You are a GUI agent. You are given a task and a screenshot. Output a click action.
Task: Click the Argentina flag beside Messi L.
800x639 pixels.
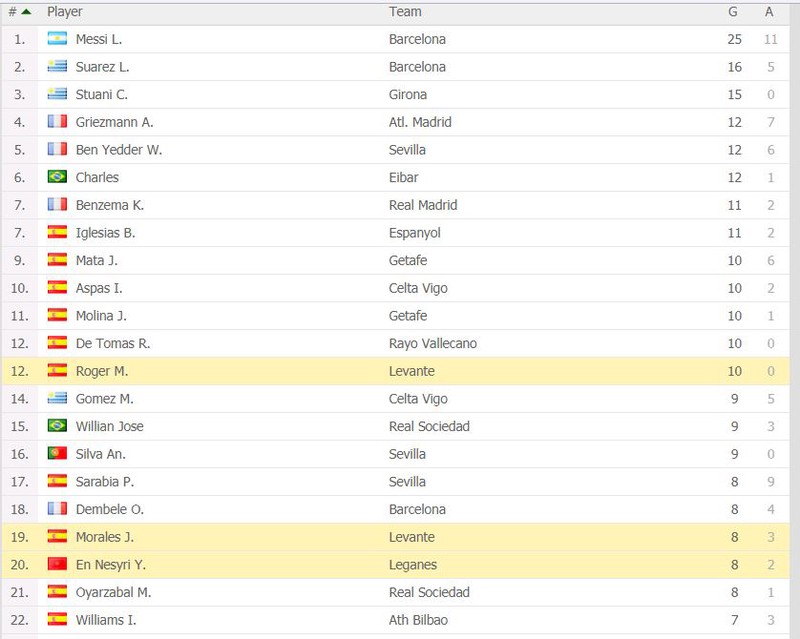point(57,39)
